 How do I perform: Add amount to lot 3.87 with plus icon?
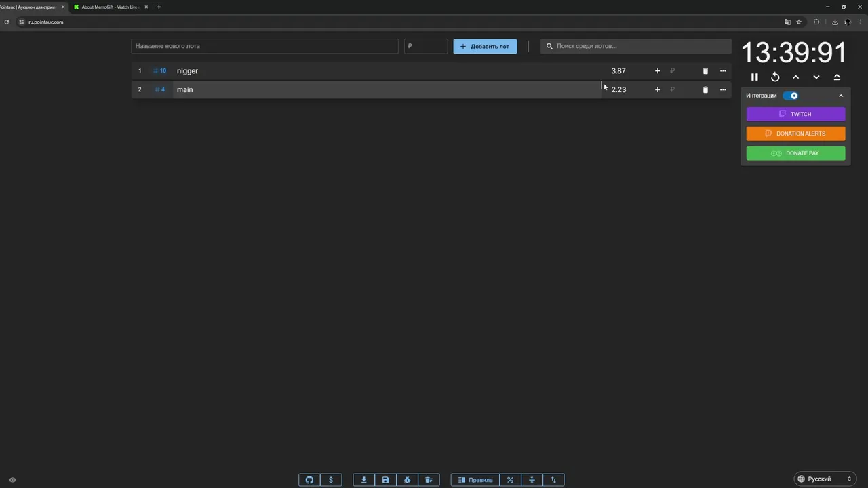click(657, 70)
